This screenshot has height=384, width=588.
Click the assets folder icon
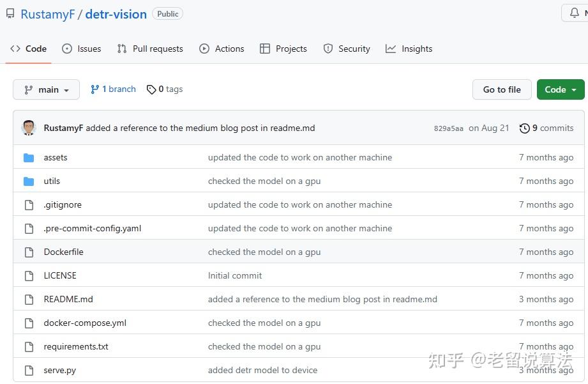tap(29, 158)
